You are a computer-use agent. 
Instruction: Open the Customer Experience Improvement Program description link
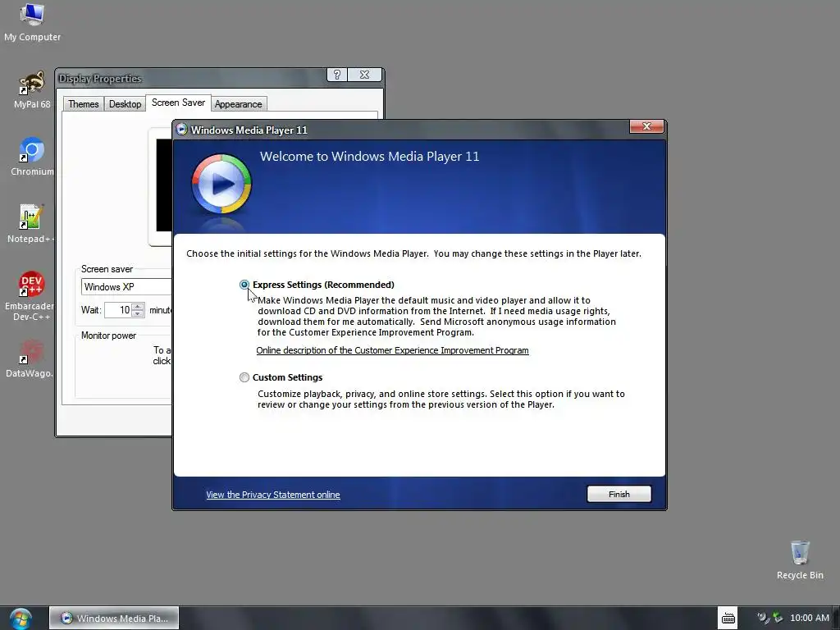[392, 350]
